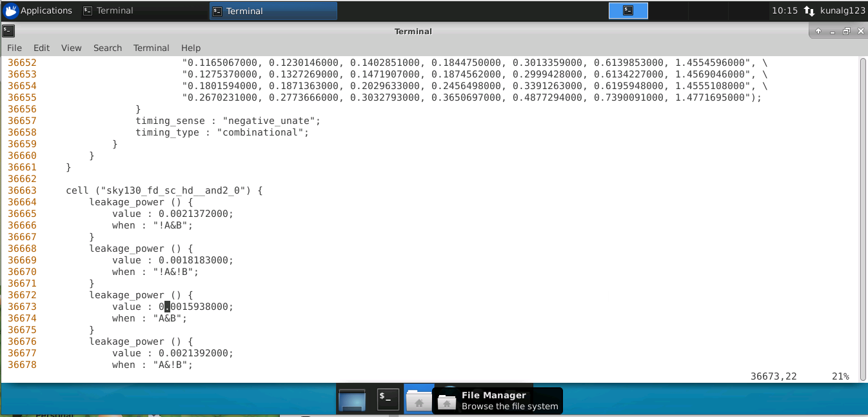Image resolution: width=868 pixels, height=417 pixels.
Task: Open the View menu
Action: click(x=71, y=48)
